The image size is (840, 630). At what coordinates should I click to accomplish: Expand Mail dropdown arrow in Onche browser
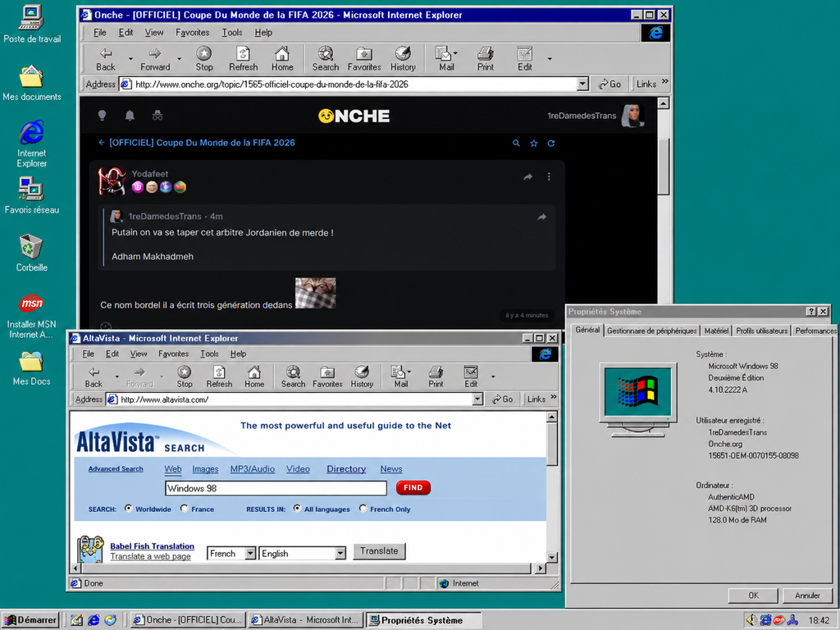[456, 53]
